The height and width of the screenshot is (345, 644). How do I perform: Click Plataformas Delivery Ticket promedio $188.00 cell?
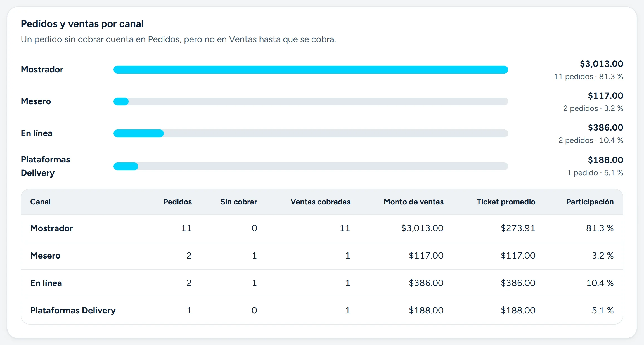518,311
